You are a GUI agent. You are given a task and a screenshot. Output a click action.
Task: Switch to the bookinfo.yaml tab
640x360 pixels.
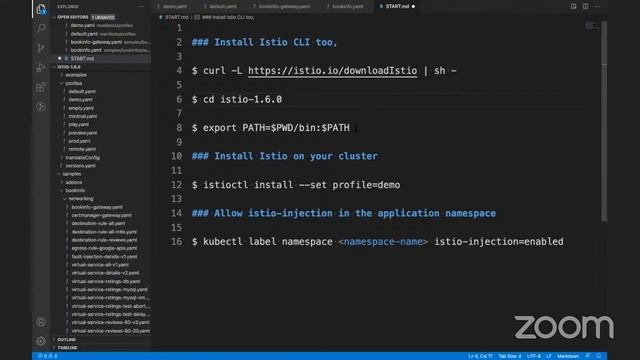click(347, 7)
